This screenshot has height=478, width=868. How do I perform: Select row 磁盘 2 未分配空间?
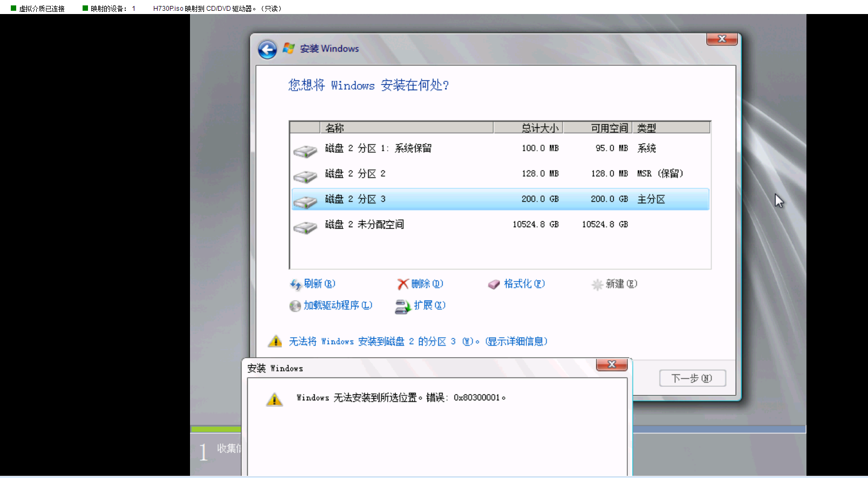click(x=500, y=224)
